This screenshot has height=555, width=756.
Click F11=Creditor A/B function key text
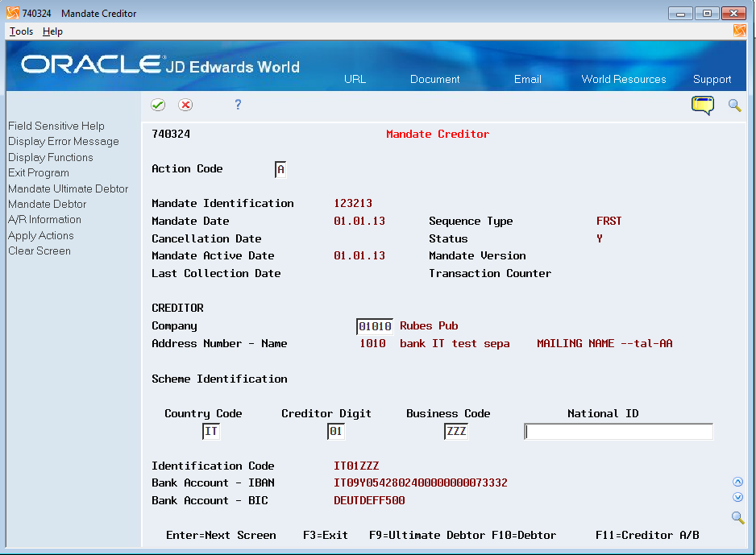pyautogui.click(x=647, y=535)
